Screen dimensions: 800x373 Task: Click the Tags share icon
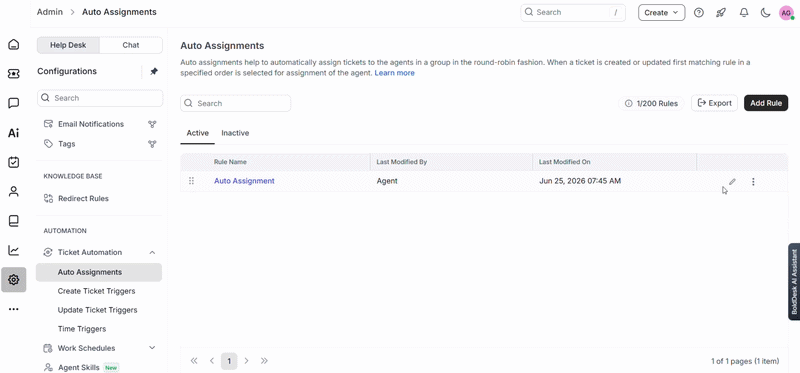click(x=152, y=144)
